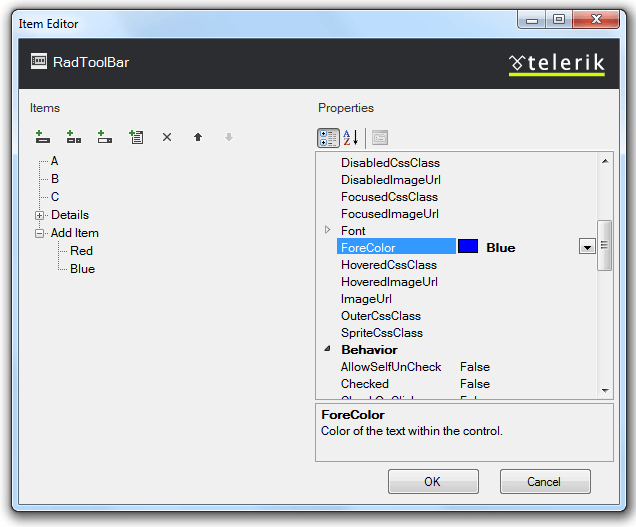Open the ForeColor dropdown arrow

click(x=587, y=247)
